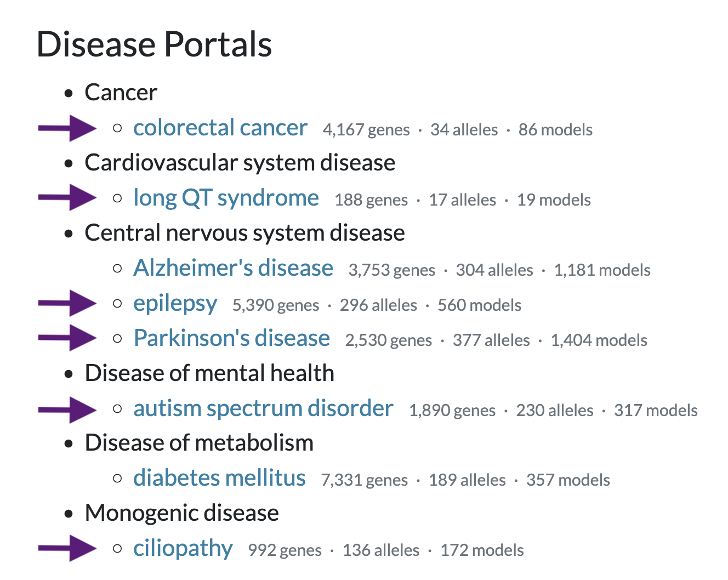This screenshot has height=580, width=728.
Task: Click the purple arrow beside autism spectrum disorder
Action: click(x=67, y=410)
